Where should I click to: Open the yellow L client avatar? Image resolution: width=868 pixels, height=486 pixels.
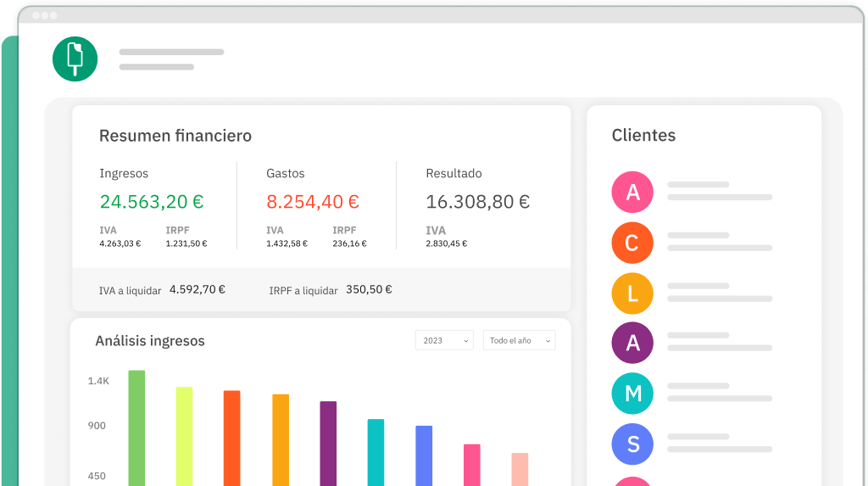click(632, 293)
